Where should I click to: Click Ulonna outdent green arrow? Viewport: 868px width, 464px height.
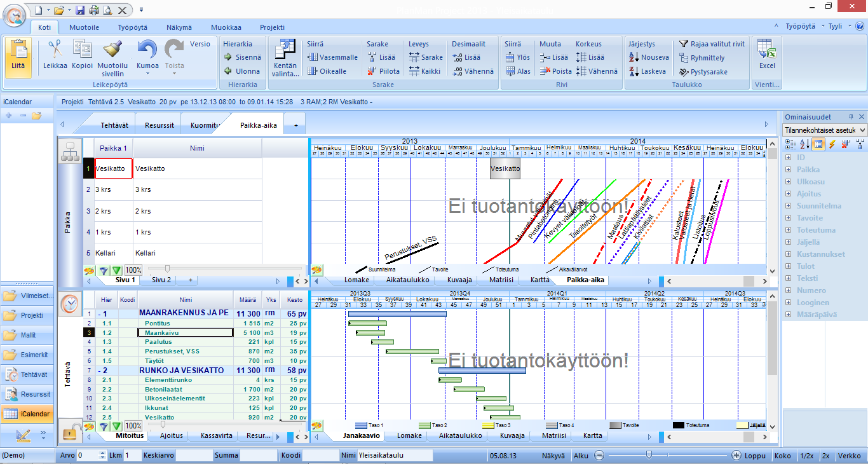pyautogui.click(x=227, y=71)
